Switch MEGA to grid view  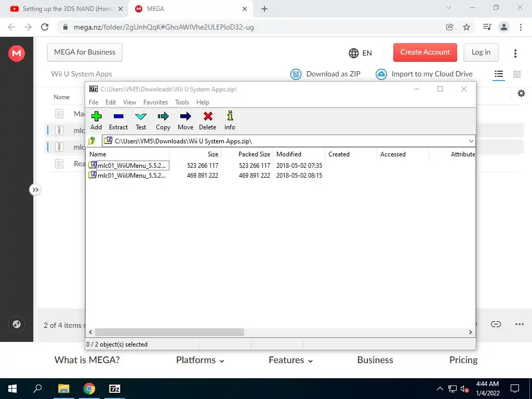[517, 74]
